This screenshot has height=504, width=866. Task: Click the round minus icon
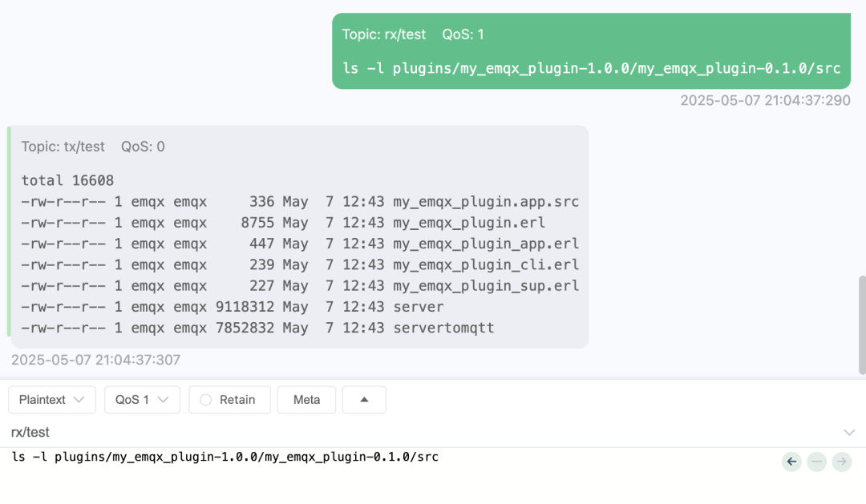point(816,462)
